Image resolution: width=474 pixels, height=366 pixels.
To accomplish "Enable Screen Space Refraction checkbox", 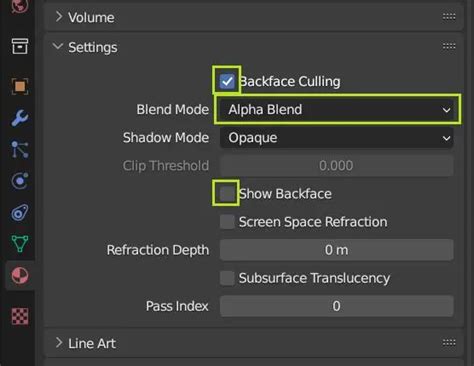I will [227, 222].
